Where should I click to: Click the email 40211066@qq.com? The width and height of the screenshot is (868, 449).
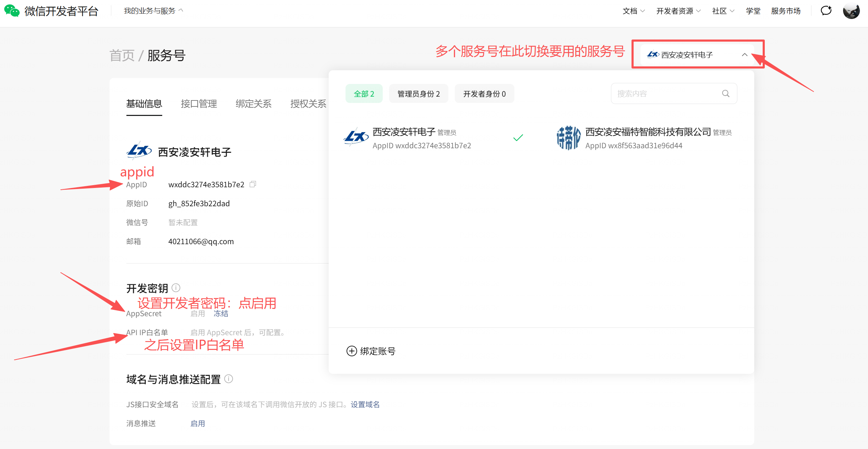click(201, 241)
